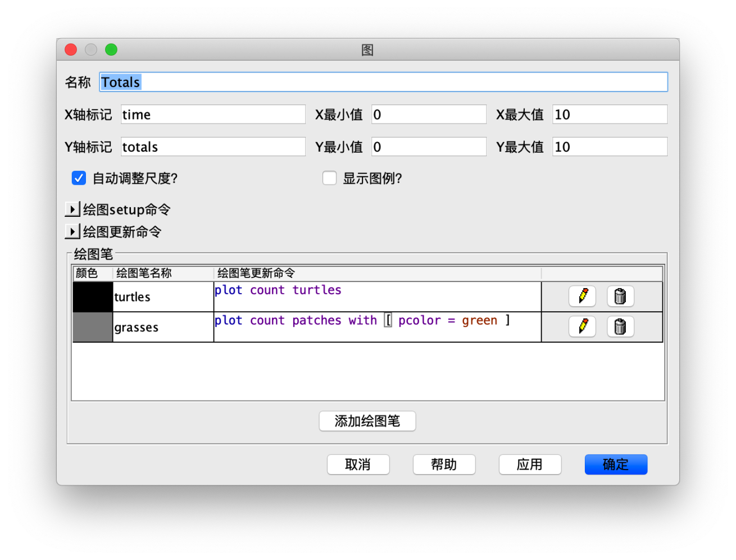Image resolution: width=736 pixels, height=560 pixels.
Task: Click the grasses pcolor = green command cell
Action: pos(378,327)
